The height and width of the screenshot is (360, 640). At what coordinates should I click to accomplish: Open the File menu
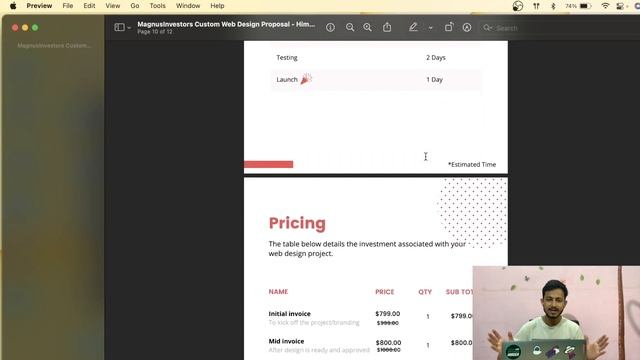(68, 6)
